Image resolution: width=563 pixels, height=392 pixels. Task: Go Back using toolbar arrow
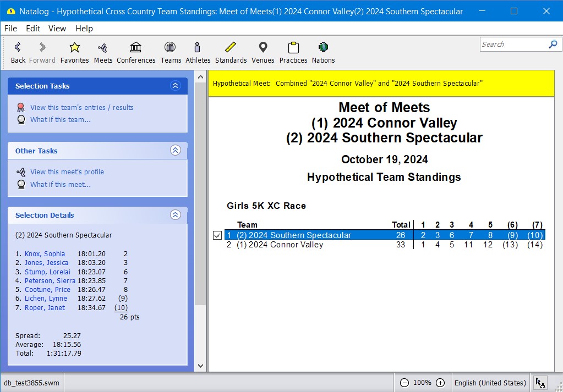(x=18, y=48)
